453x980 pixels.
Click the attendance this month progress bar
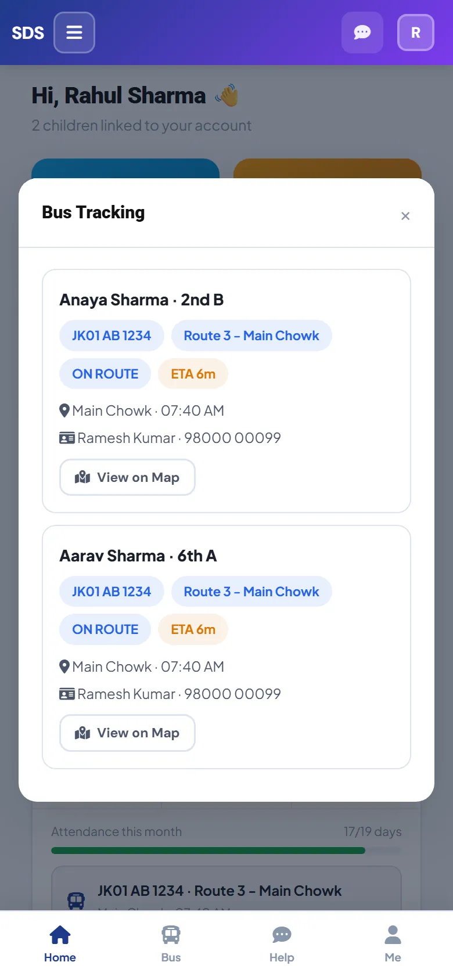[227, 851]
